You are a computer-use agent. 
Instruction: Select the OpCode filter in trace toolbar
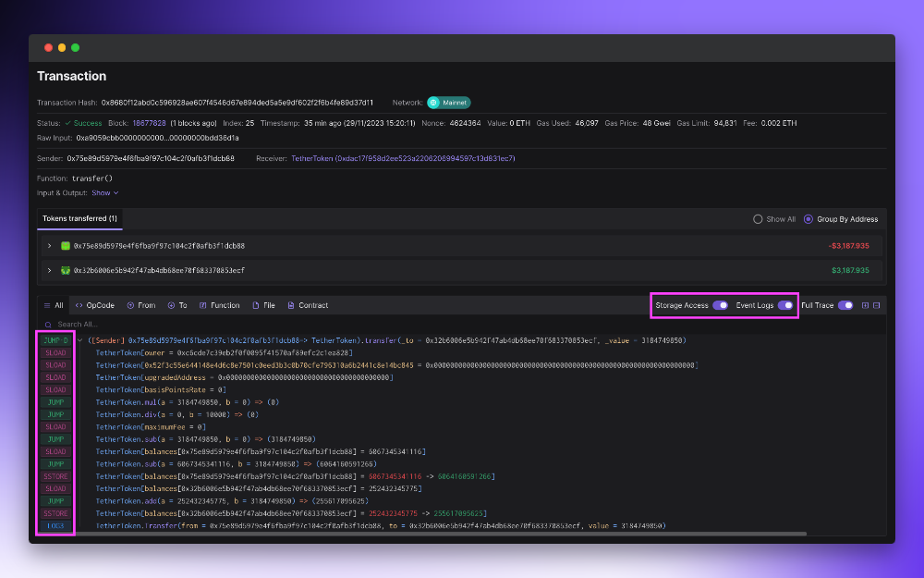[94, 305]
